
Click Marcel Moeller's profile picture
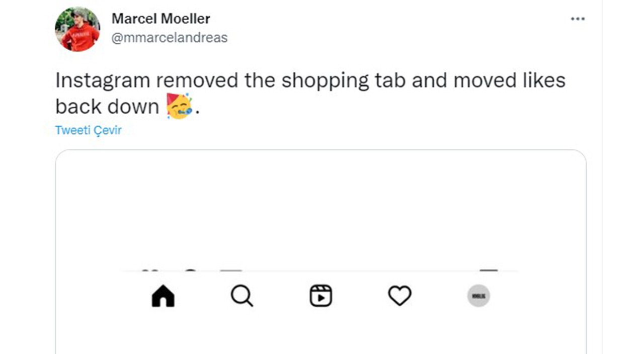click(x=77, y=29)
